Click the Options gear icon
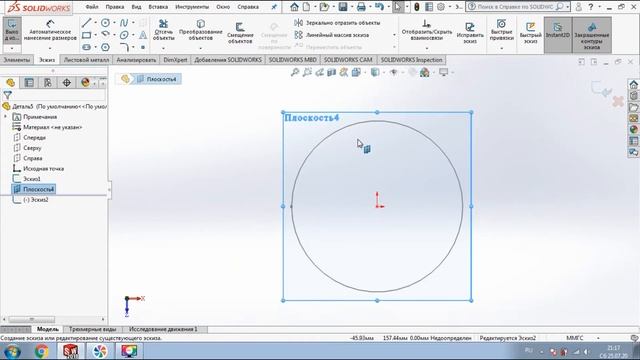 441,7
